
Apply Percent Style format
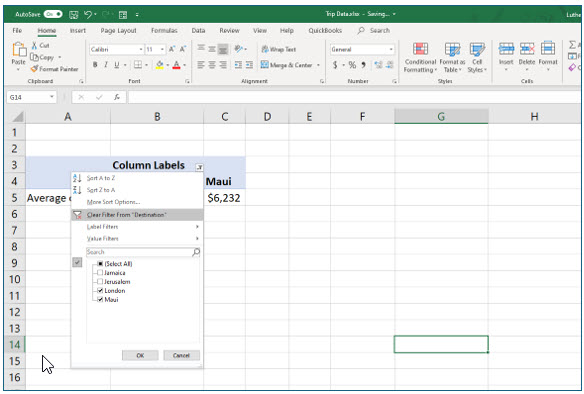[352, 65]
